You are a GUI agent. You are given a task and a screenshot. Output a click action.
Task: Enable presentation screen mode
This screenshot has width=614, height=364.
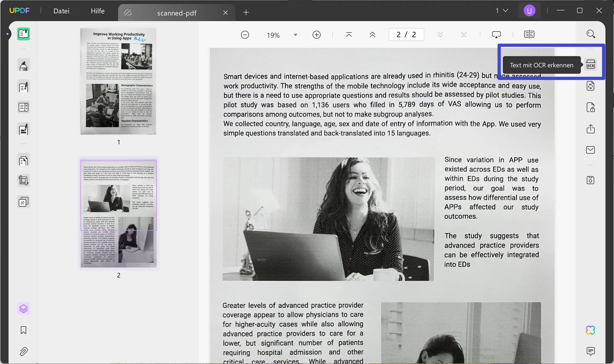496,34
